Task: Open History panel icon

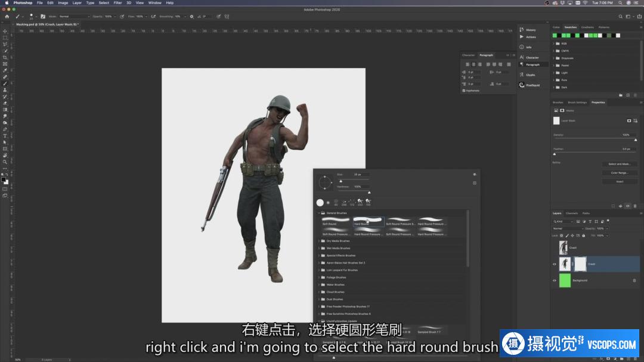Action: [522, 30]
